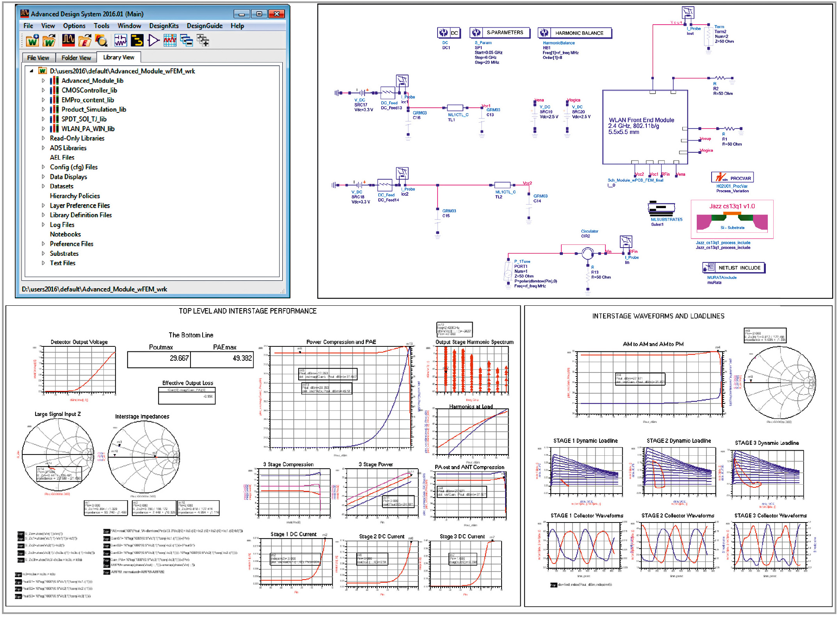Open a new layout window

point(137,41)
